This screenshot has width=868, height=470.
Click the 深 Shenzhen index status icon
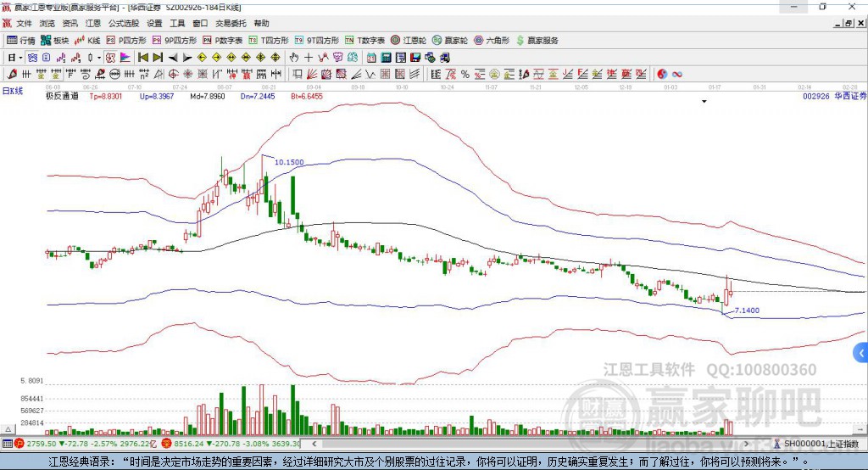click(167, 444)
